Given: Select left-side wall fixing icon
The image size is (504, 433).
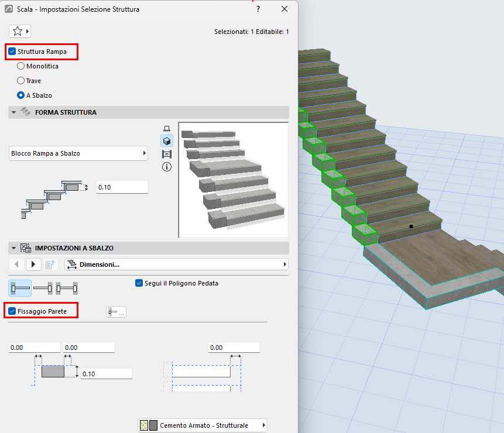Looking at the screenshot, I should pyautogui.click(x=20, y=288).
